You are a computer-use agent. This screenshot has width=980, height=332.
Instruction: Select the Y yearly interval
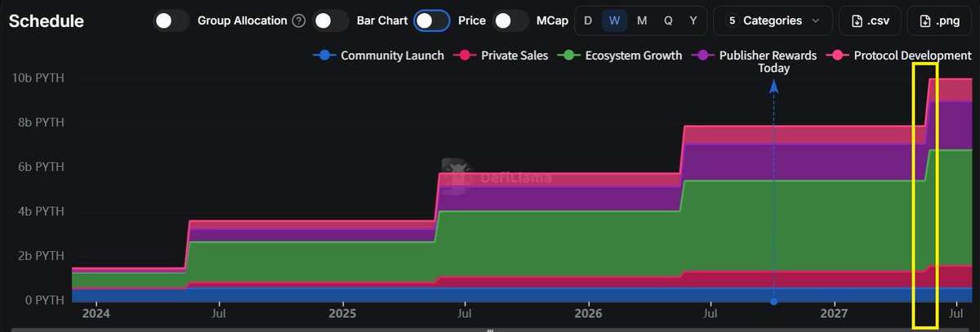tap(693, 20)
